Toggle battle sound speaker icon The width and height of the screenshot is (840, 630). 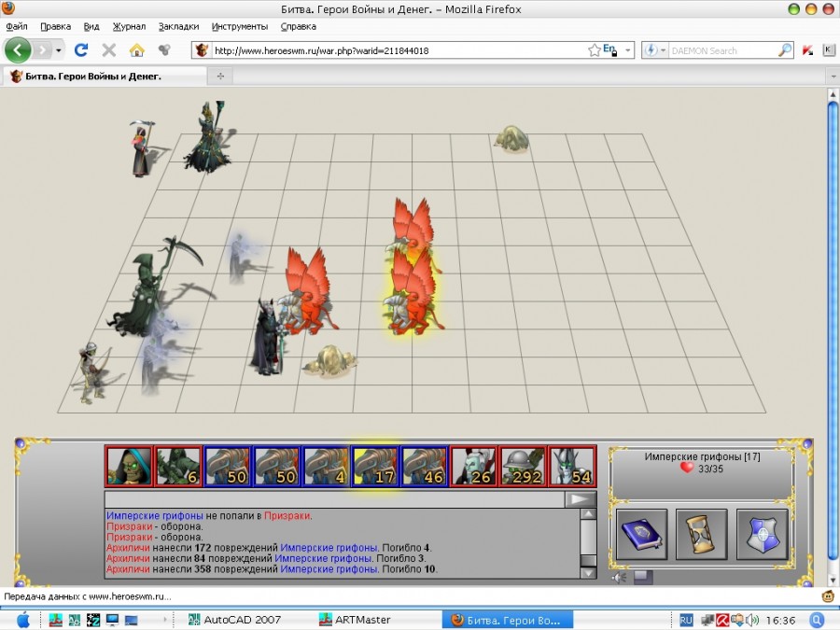coord(617,577)
